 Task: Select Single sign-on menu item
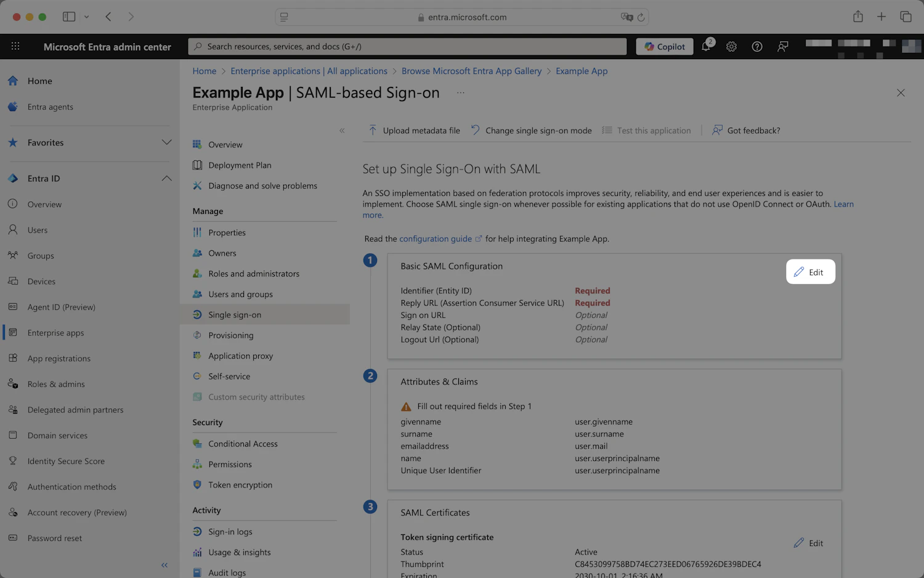click(x=265, y=315)
